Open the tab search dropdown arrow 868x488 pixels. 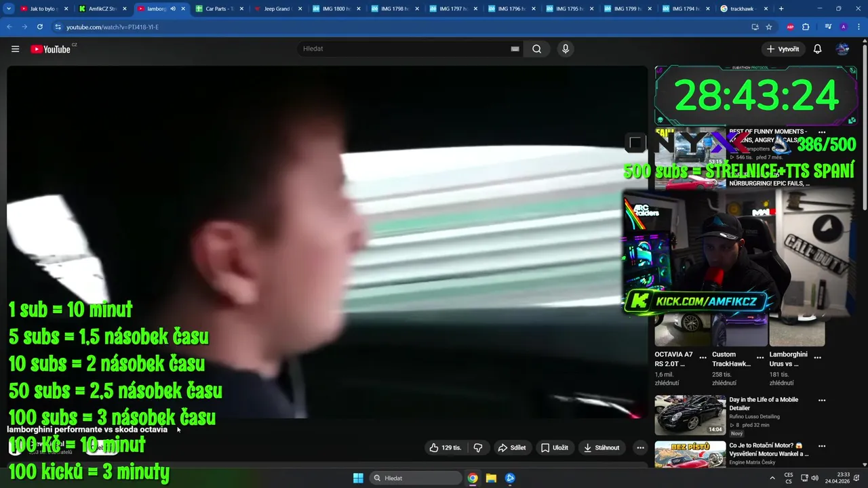click(x=9, y=9)
